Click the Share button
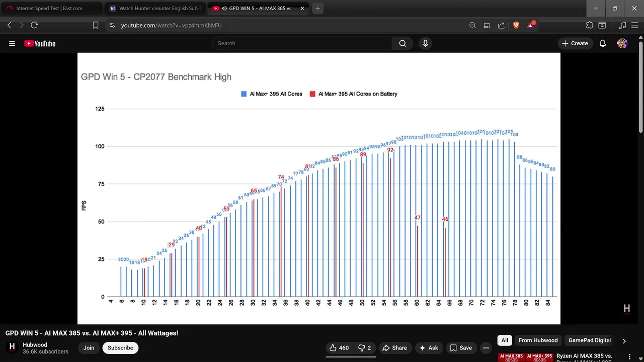 pos(394,348)
